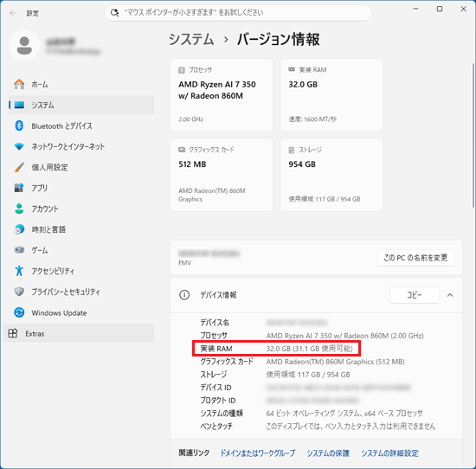Click the アカウント person icon
This screenshot has height=469, width=476.
[19, 209]
